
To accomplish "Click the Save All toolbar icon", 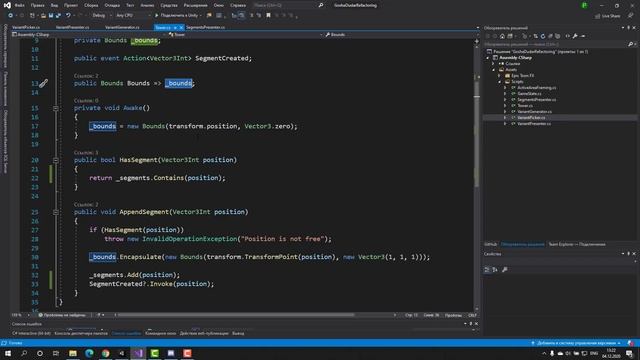I will [58, 16].
